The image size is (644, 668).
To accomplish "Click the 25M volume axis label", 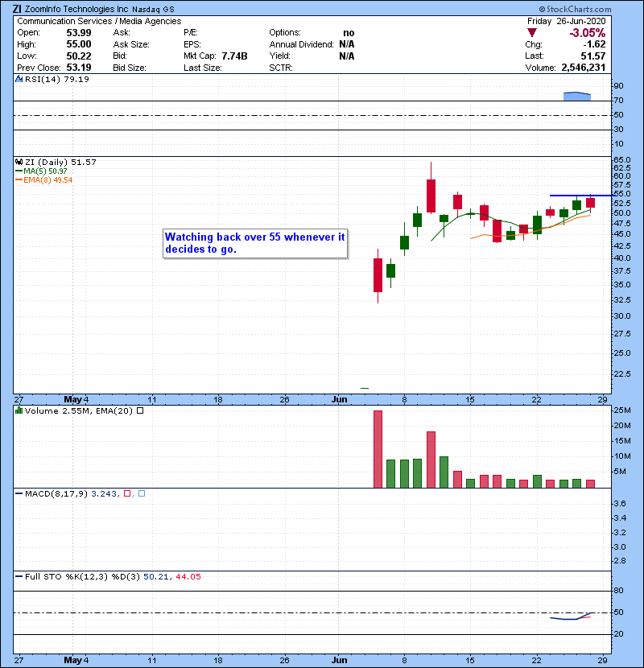I will (621, 410).
